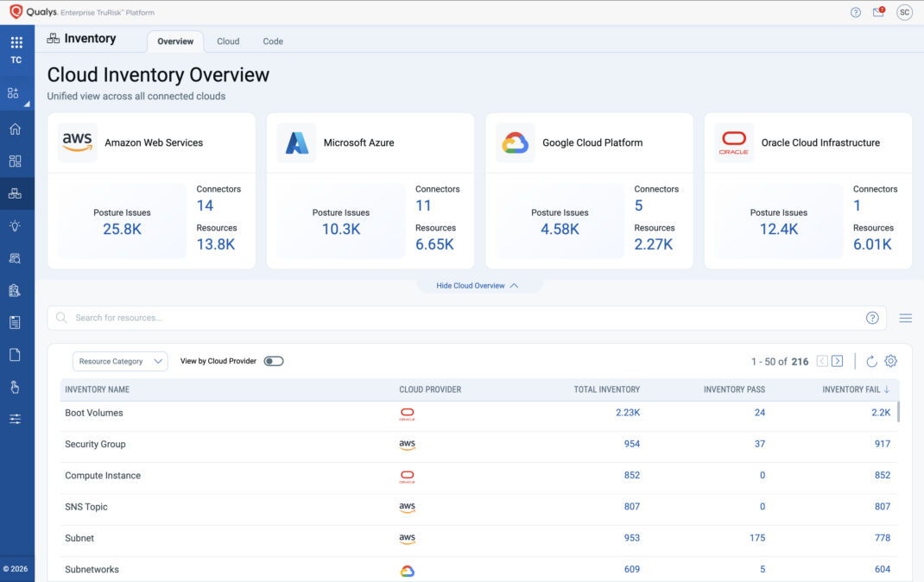
Task: Click the mail notifications icon
Action: point(878,12)
